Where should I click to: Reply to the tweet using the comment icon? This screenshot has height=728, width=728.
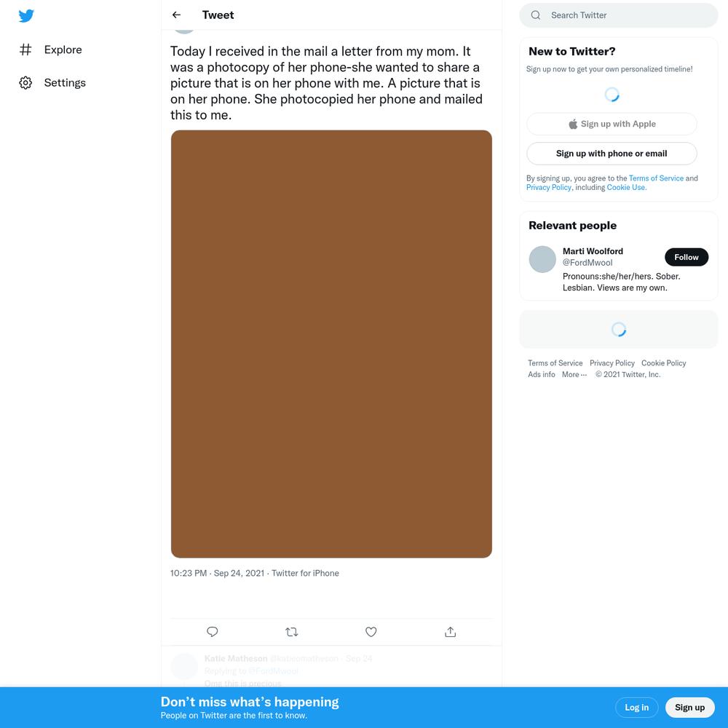coord(212,631)
